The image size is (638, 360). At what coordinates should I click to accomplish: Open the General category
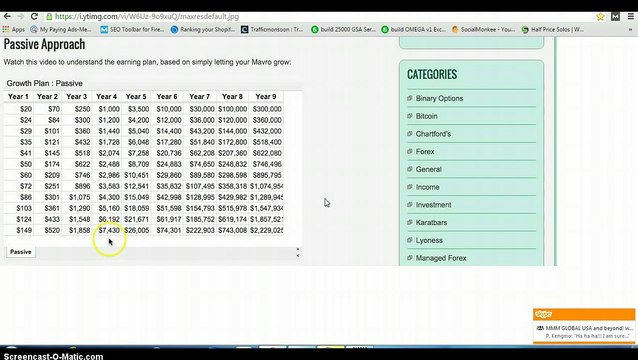pos(428,170)
